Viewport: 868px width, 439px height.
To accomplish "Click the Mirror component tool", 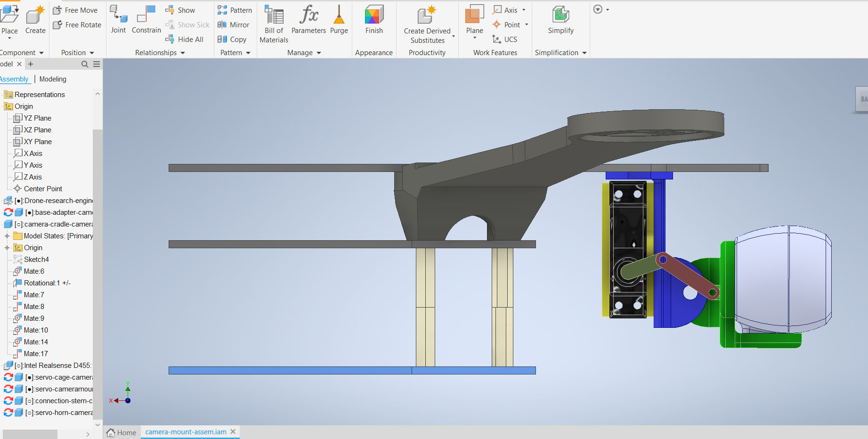I will 234,25.
